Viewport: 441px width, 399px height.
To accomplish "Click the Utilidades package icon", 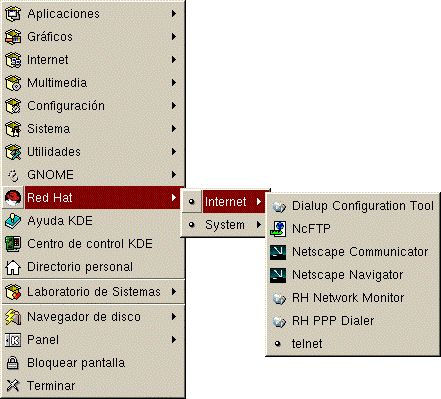I will 13,152.
